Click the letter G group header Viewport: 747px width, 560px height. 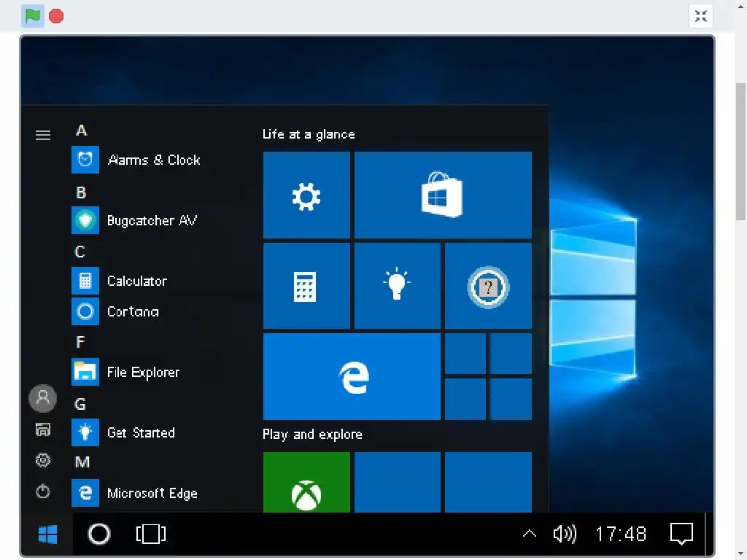(80, 404)
